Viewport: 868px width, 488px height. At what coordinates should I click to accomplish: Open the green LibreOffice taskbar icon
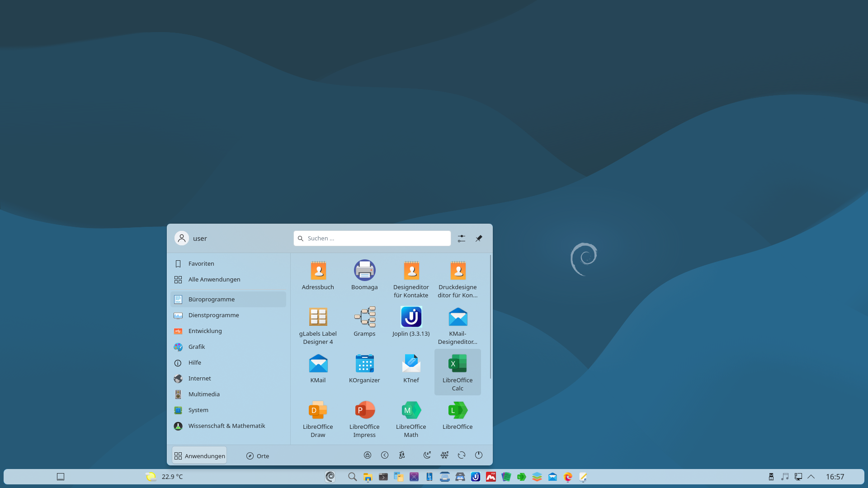[x=521, y=476]
